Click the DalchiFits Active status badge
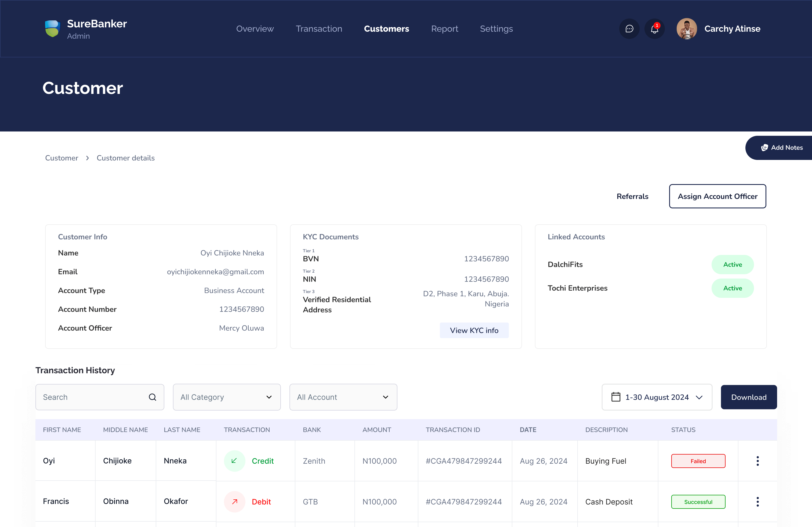This screenshot has width=812, height=527. pos(733,265)
